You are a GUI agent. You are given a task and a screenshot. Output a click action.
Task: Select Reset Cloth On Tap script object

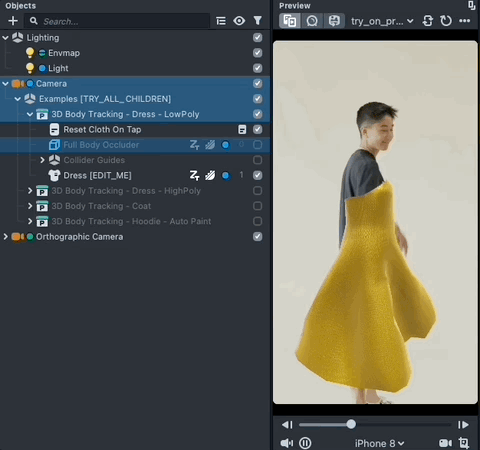(x=102, y=129)
